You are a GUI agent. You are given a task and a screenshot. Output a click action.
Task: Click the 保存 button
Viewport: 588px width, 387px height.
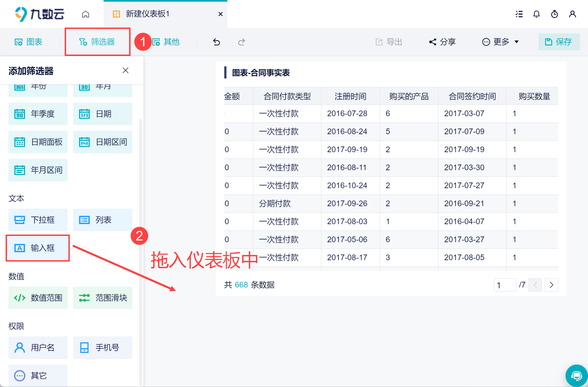point(559,42)
